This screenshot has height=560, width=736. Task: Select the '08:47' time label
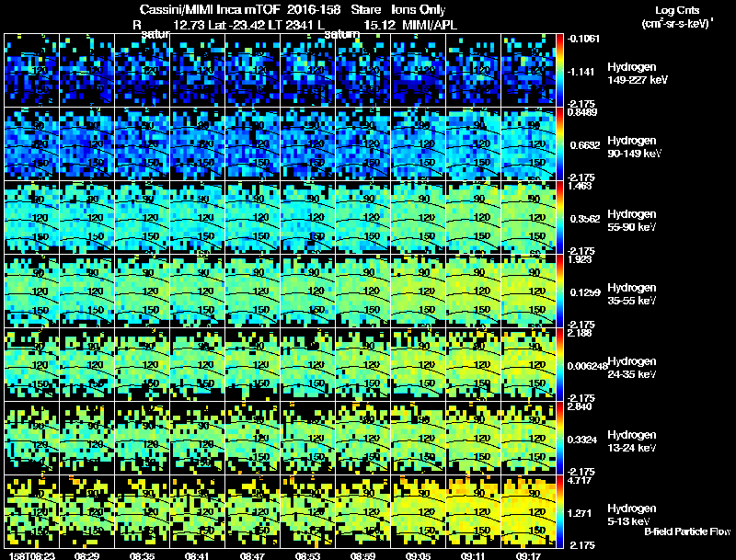(252, 555)
